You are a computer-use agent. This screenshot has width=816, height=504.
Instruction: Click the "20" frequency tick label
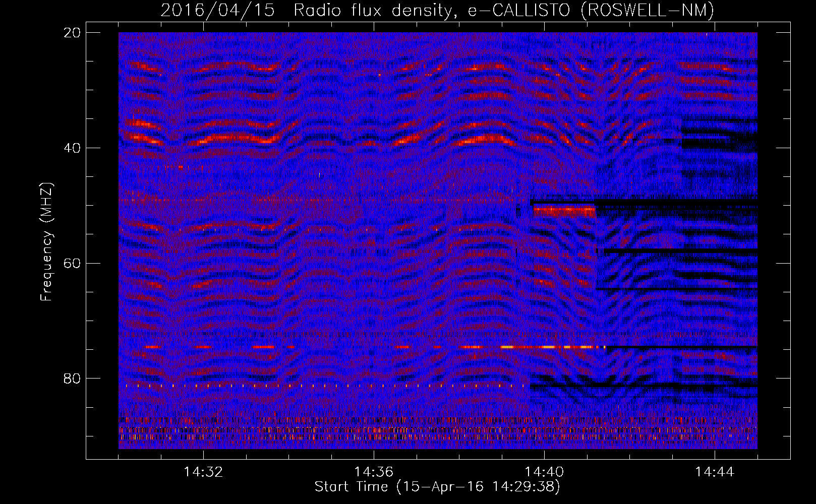point(73,33)
